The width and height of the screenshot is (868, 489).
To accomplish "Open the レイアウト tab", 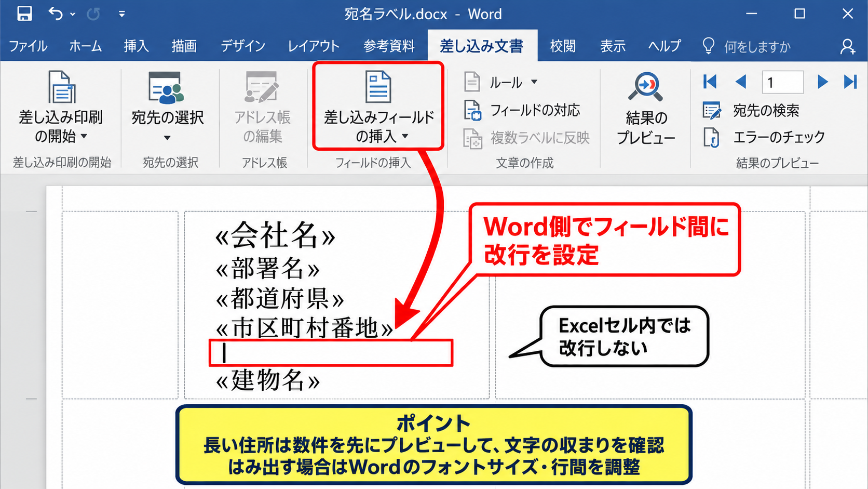I will coord(314,46).
